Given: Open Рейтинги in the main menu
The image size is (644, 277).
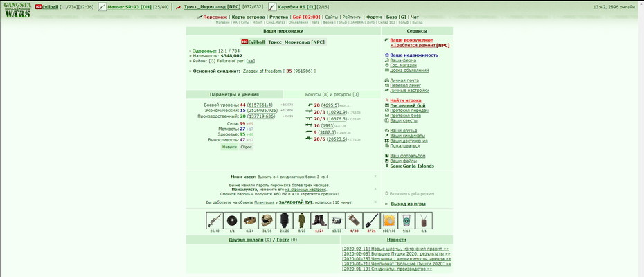Looking at the screenshot, I should tap(352, 17).
